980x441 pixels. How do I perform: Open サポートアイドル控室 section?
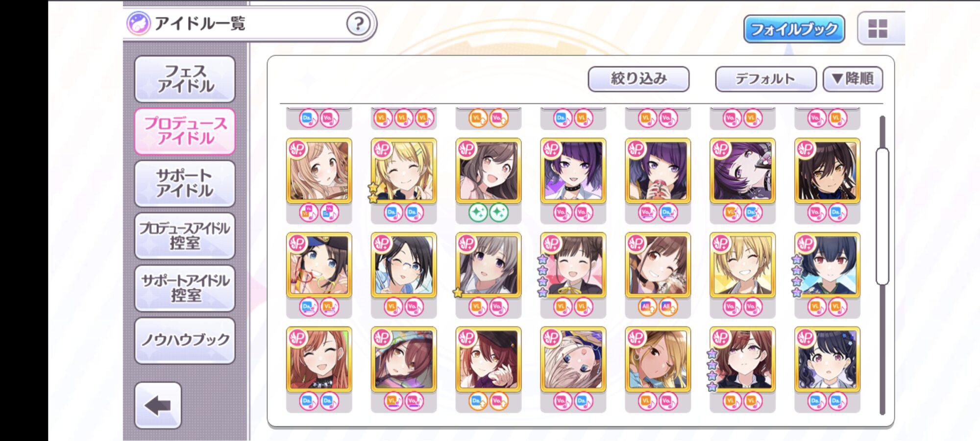click(x=185, y=288)
